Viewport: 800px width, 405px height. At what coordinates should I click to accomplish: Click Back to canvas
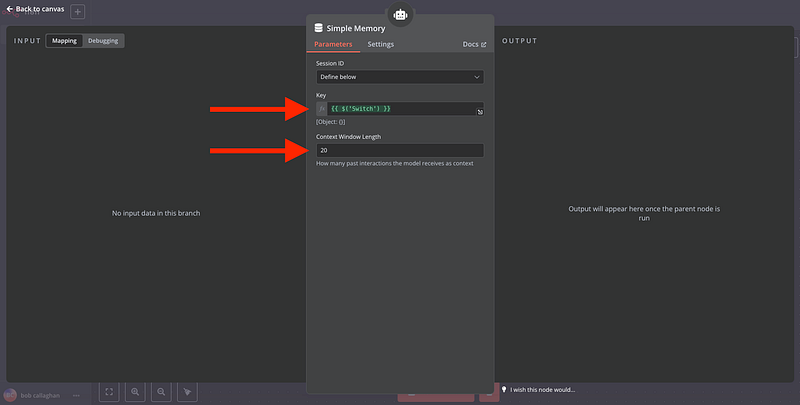click(x=37, y=9)
